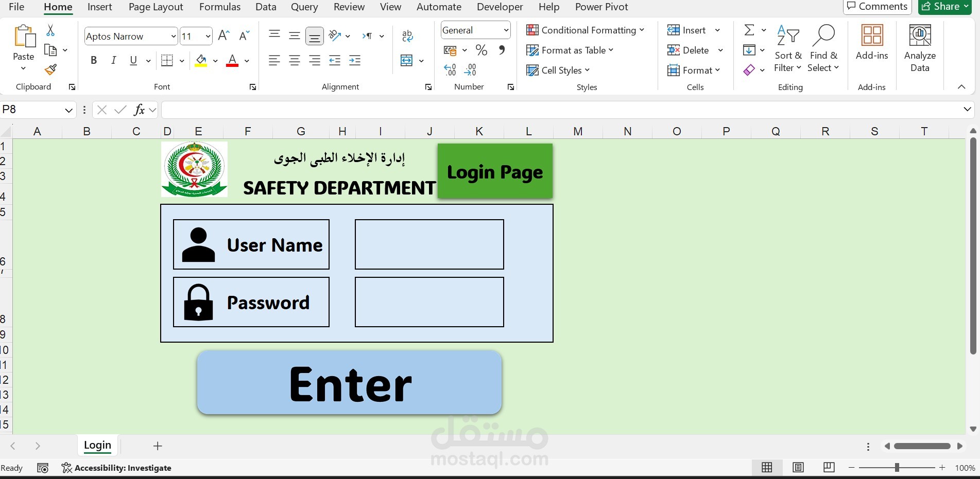Click the Accounting Number Format icon
This screenshot has height=479, width=980.
tap(450, 50)
